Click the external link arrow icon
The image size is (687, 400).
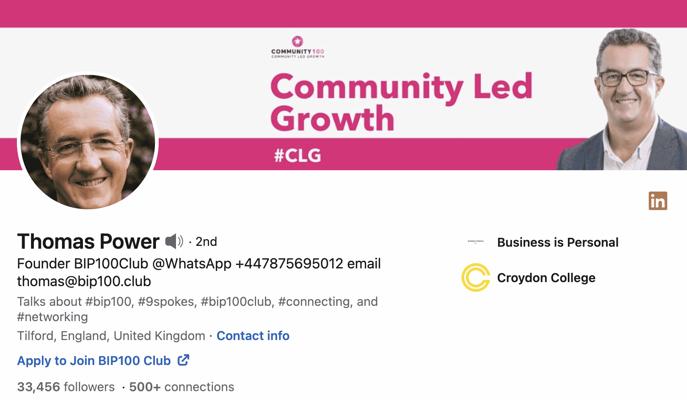pos(183,360)
